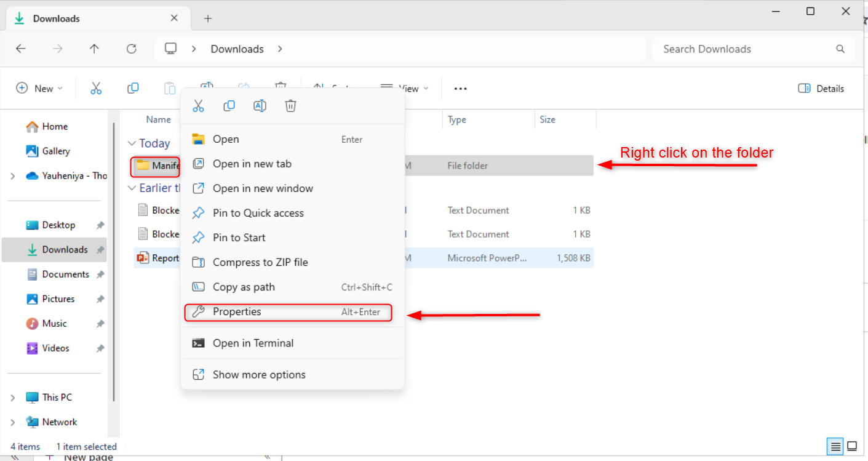Image resolution: width=868 pixels, height=461 pixels.
Task: Click the Delete icon in the context menu
Action: (x=290, y=105)
